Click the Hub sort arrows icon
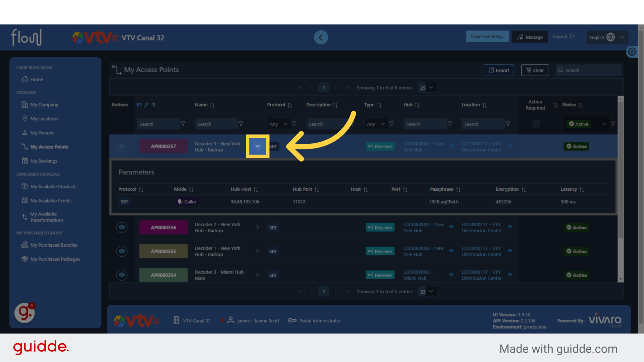This screenshot has height=362, width=644. click(417, 105)
